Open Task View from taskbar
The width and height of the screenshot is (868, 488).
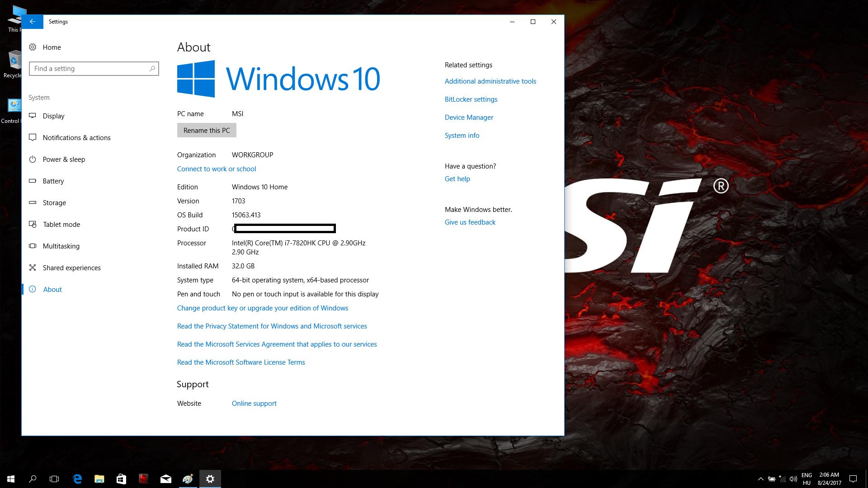(54, 479)
